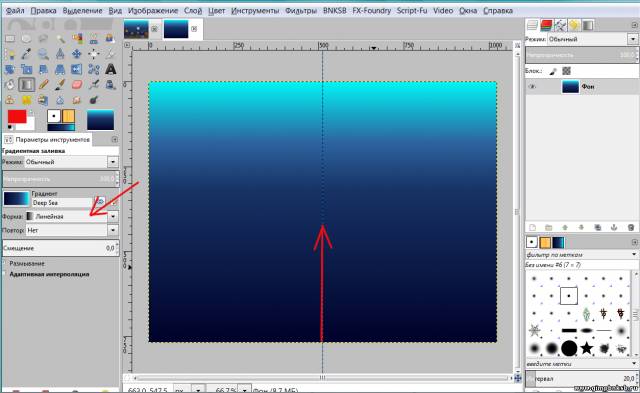The height and width of the screenshot is (393, 640).
Task: Click the Deep Sea gradient name field
Action: (x=62, y=203)
